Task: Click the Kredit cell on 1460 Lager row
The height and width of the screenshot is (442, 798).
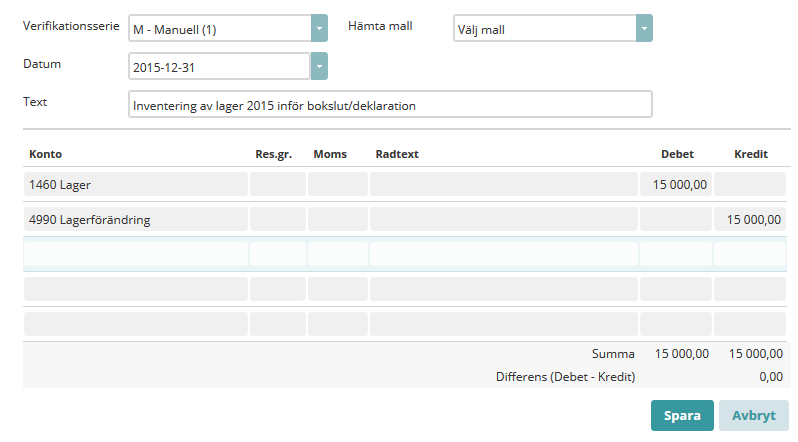Action: (750, 184)
